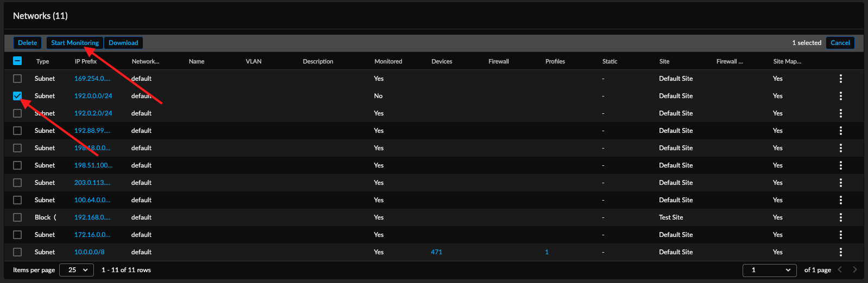Open the 192.0.2.0/24 IP prefix link
This screenshot has width=868, height=283.
(93, 113)
